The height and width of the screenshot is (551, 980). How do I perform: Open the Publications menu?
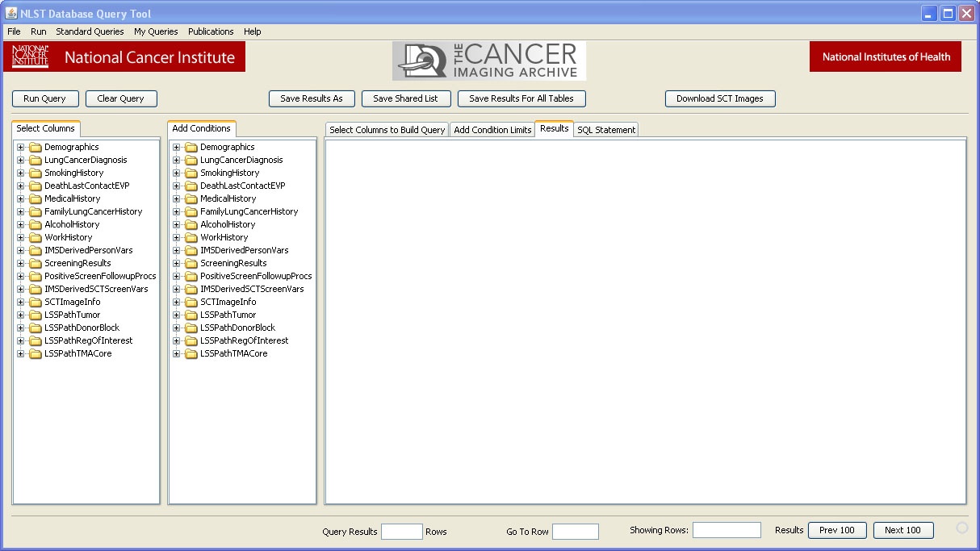(211, 31)
